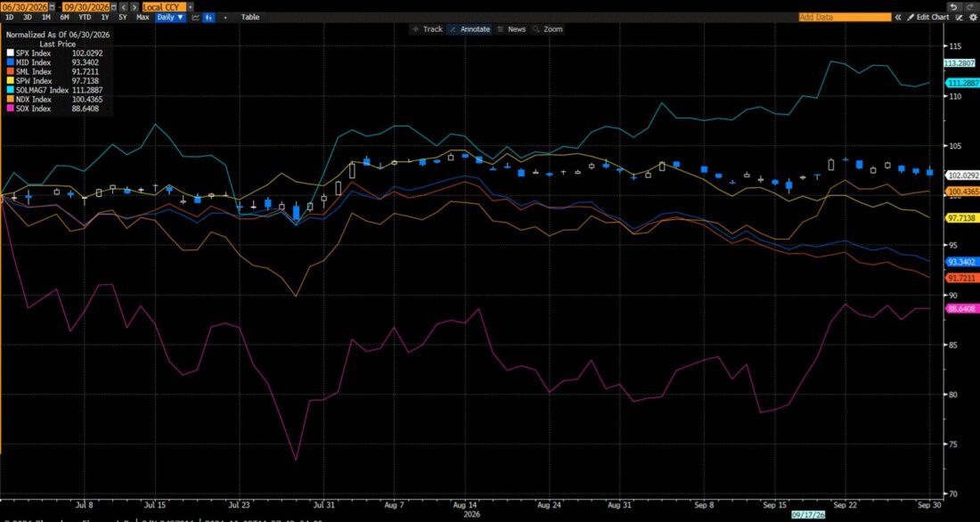Select the YTD range tab
980x522 pixels.
(85, 18)
